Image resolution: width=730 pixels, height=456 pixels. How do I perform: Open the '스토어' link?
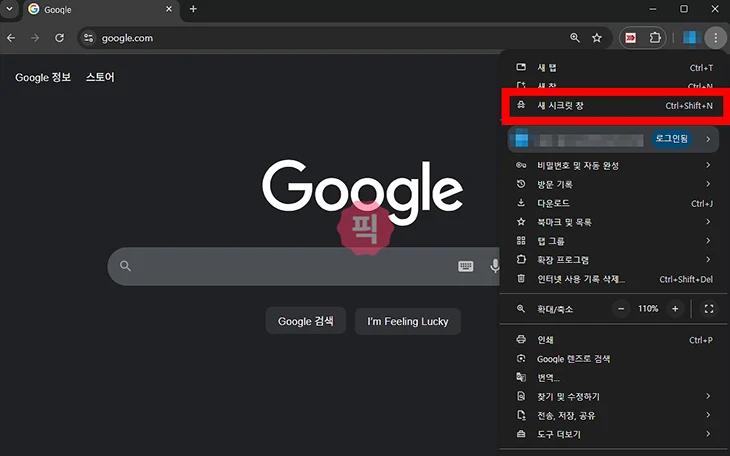(x=100, y=77)
